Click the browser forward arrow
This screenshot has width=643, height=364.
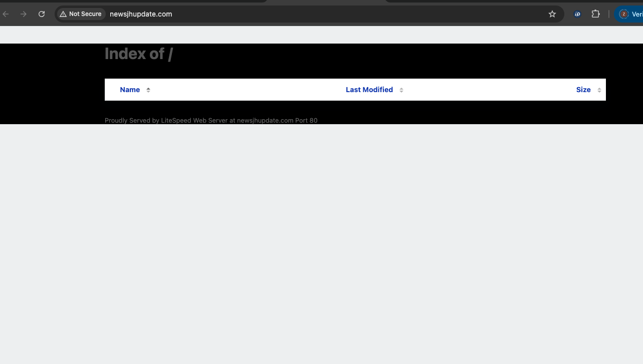click(24, 14)
